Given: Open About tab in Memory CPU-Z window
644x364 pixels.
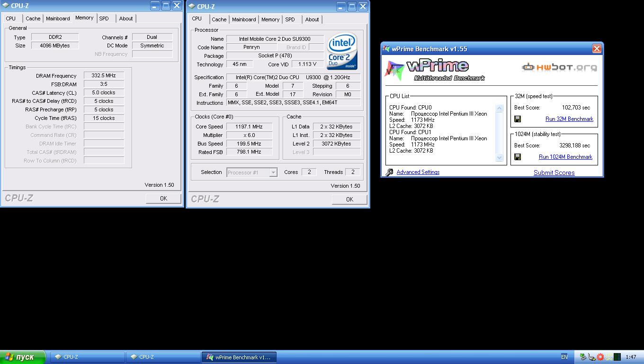Looking at the screenshot, I should [126, 18].
